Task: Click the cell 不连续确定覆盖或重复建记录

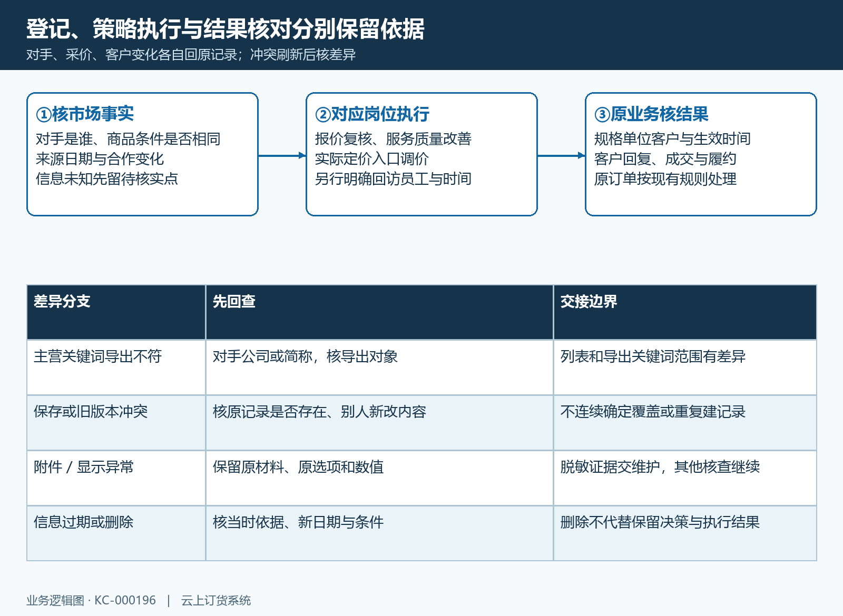Action: [685, 423]
